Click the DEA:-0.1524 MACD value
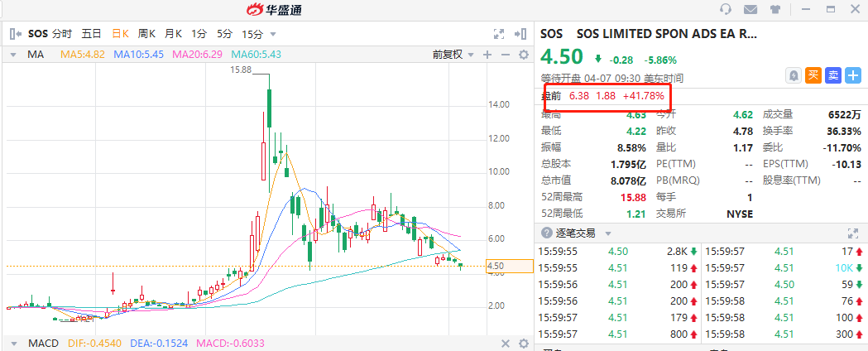868x351 pixels. click(x=160, y=344)
